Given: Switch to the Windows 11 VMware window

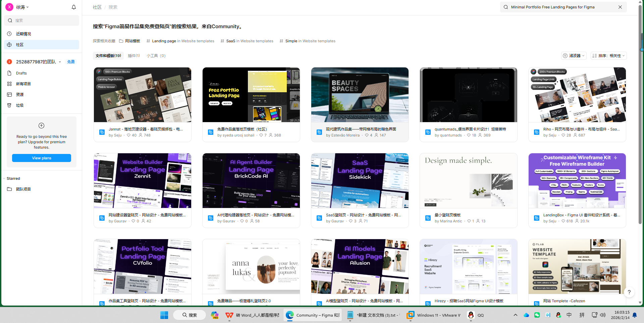Looking at the screenshot, I should point(434,315).
